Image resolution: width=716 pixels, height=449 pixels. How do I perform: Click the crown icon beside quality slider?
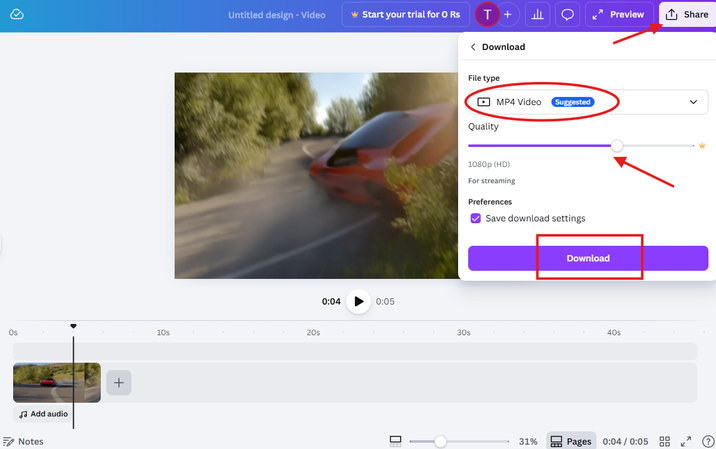702,146
